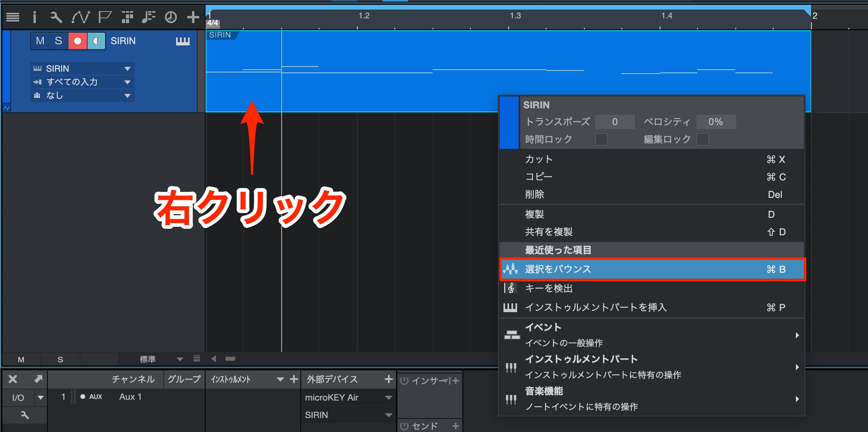Enable the 編集ロック checkbox
Screen dimensions: 868x432
point(703,139)
